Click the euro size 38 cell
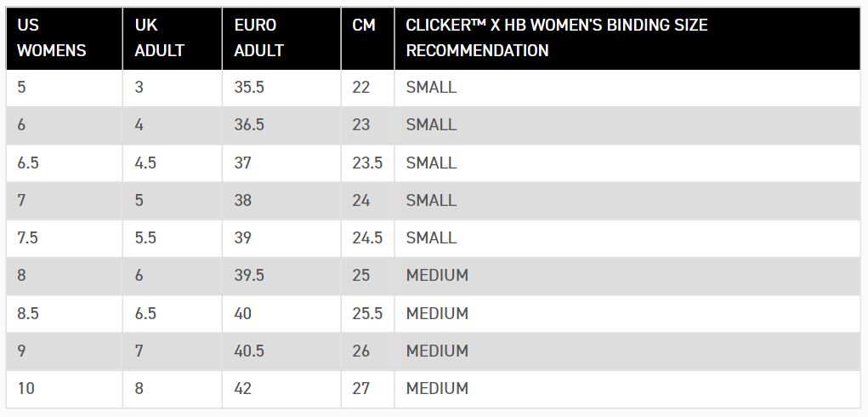Screen dimensions: 868x417 point(243,200)
